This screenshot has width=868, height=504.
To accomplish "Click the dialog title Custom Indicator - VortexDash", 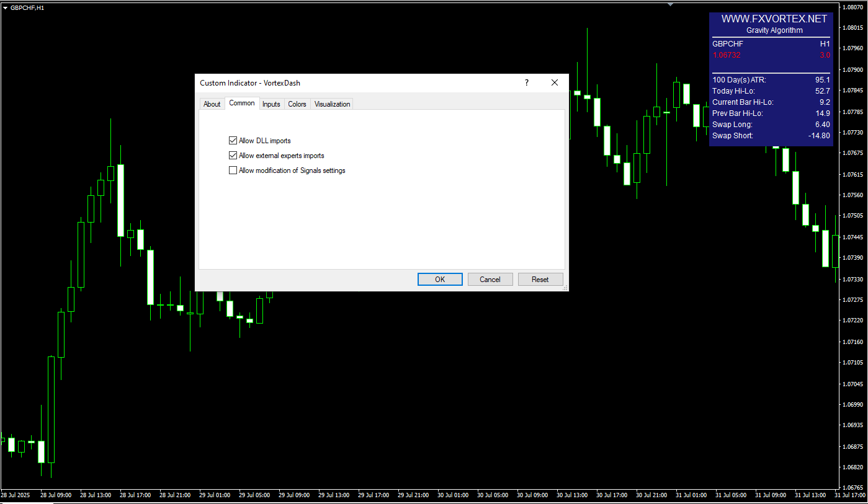I will 250,83.
